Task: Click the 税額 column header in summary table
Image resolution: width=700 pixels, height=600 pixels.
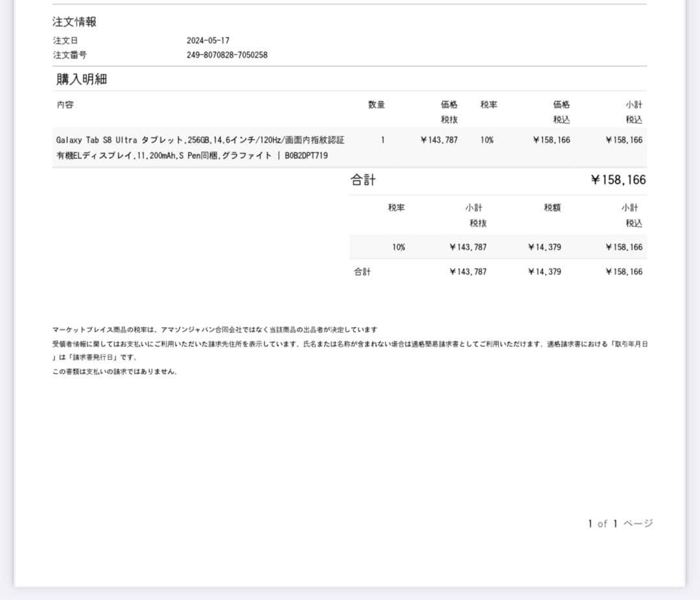Action: tap(551, 208)
